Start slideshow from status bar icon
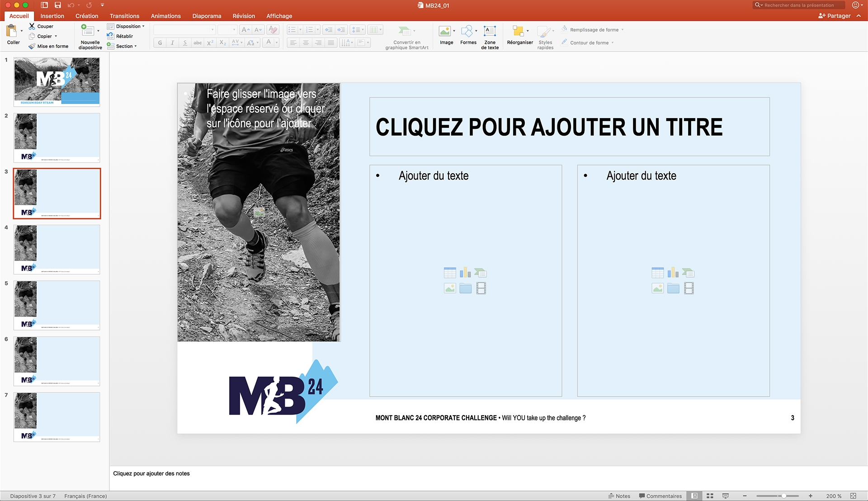The image size is (868, 501). [725, 496]
